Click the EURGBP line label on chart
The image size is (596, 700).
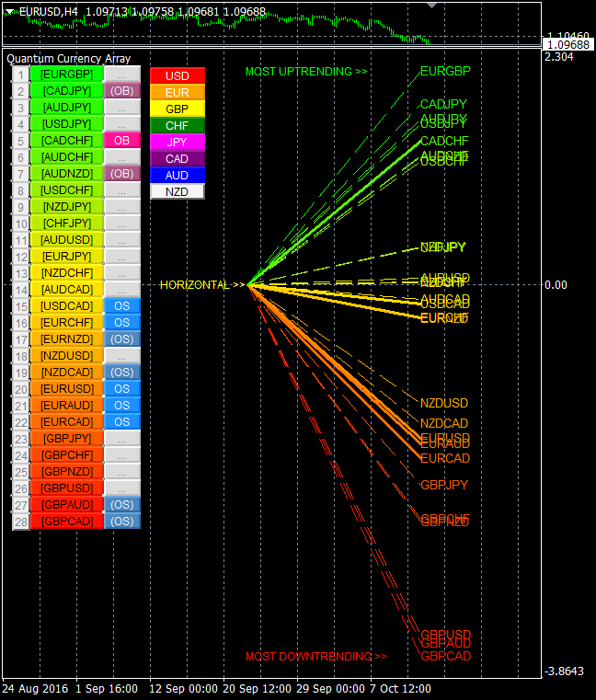coord(445,71)
